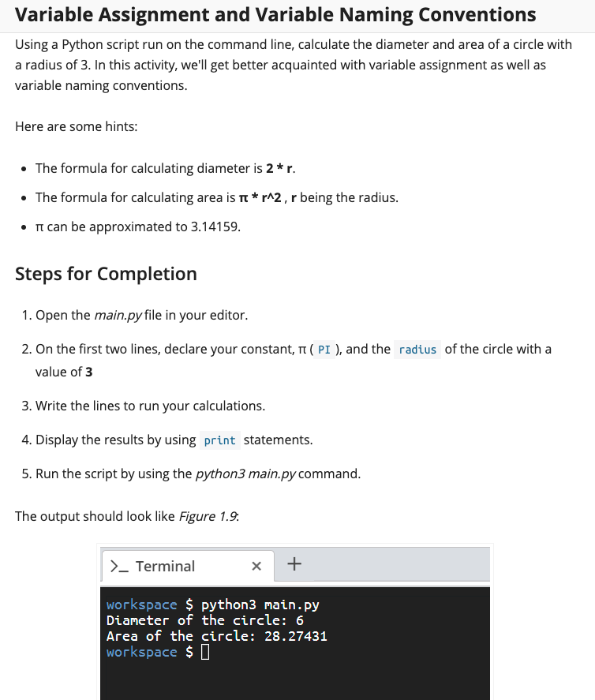
Task: Click the print inline code element
Action: pyautogui.click(x=220, y=440)
